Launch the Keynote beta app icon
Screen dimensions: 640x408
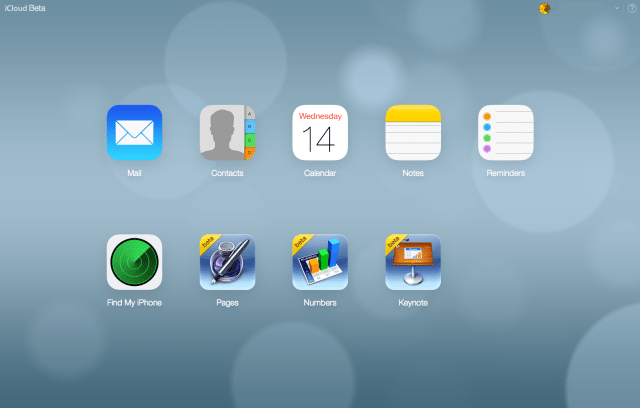pyautogui.click(x=413, y=262)
